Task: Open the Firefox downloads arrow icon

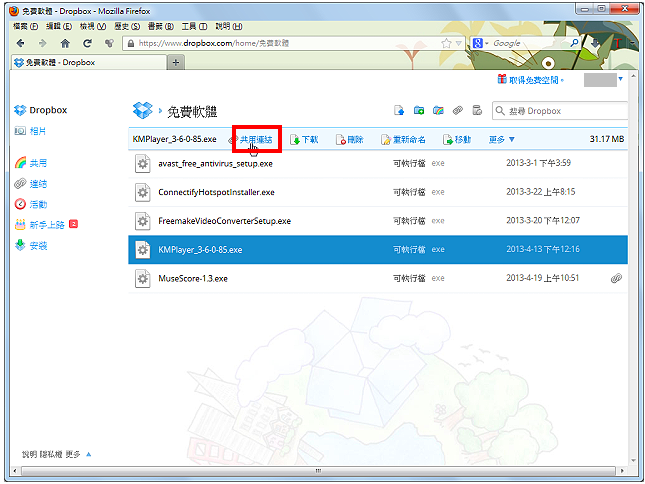Action: coord(595,43)
